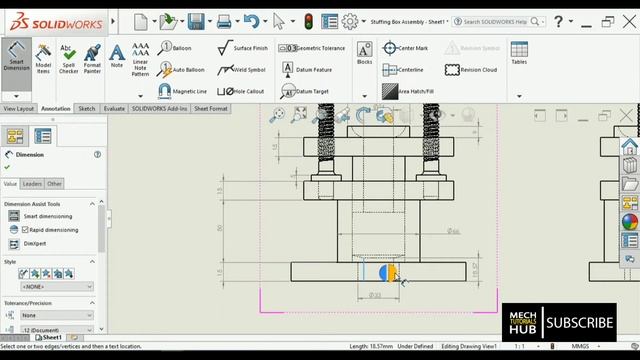Expand Smart Dimension dropdown arrow

pyautogui.click(x=16, y=96)
